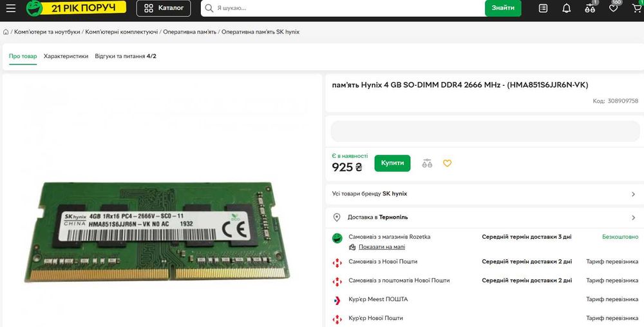Switch to the Характеристики tab
644x327 pixels.
(x=66, y=56)
